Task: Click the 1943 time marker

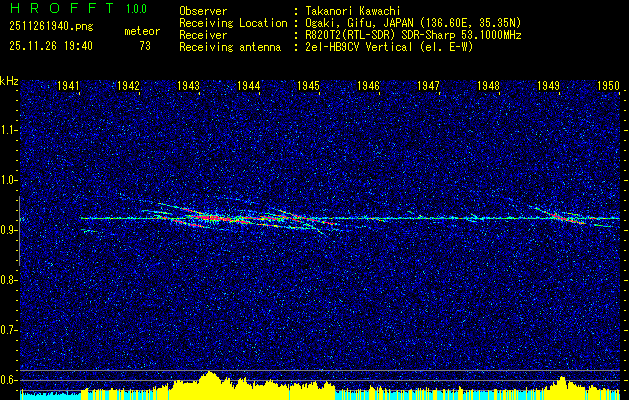Action: [188, 85]
